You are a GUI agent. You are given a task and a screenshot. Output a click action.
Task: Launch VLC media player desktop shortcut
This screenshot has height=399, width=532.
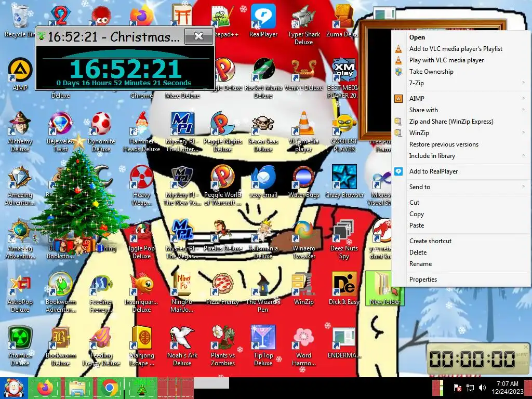303,131
